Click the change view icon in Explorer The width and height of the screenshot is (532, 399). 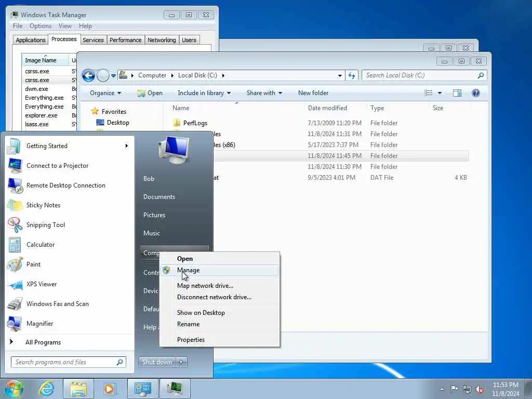pyautogui.click(x=429, y=93)
